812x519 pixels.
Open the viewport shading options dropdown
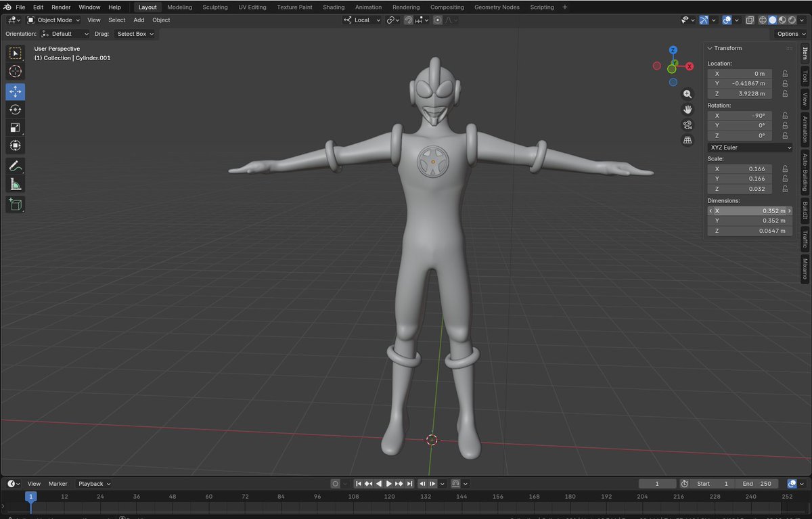pos(803,20)
